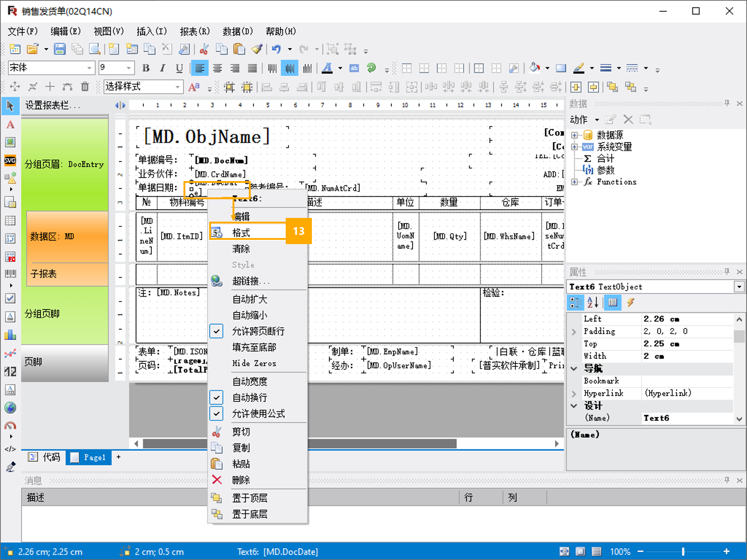Click the bring to front toolbar icon
Screen dimensions: 747x560
tap(612, 87)
